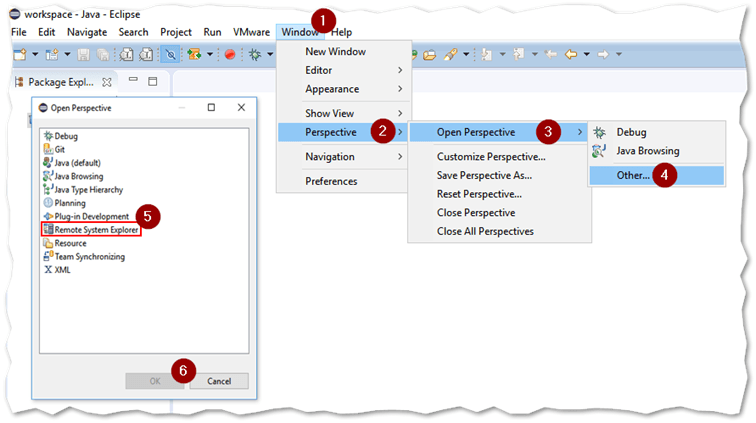
Task: Click the Forward arrow in the toolbar
Action: [603, 55]
